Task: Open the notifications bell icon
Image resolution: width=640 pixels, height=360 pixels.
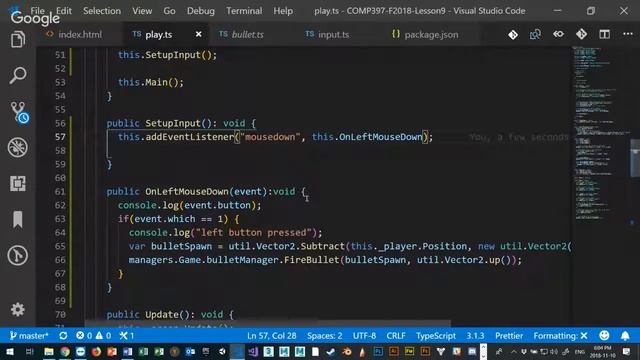Action: click(625, 336)
